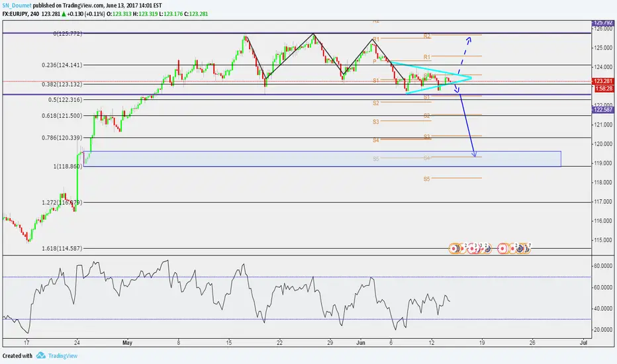
Task: Select the blue shaded support zone rectangle
Action: (318, 158)
